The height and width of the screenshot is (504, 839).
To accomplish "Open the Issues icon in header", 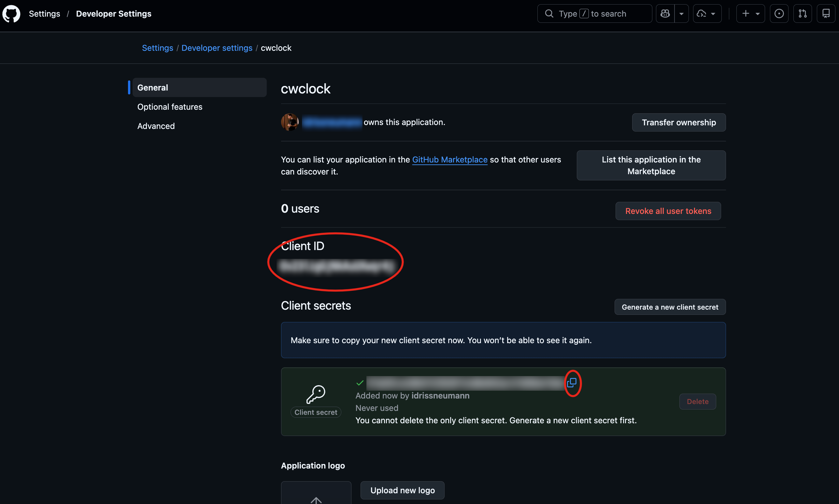I will pyautogui.click(x=779, y=14).
